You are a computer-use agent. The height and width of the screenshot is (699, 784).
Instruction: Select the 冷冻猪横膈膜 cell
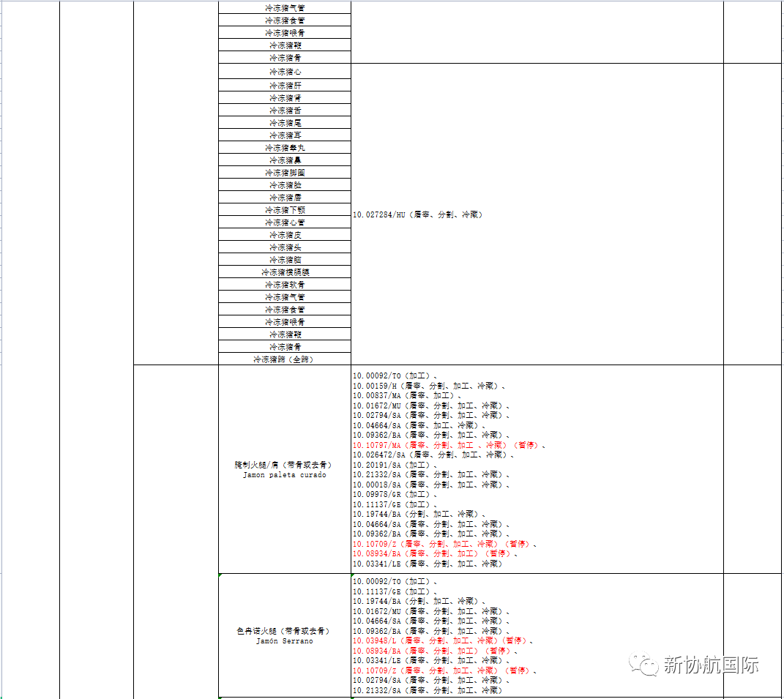(285, 272)
